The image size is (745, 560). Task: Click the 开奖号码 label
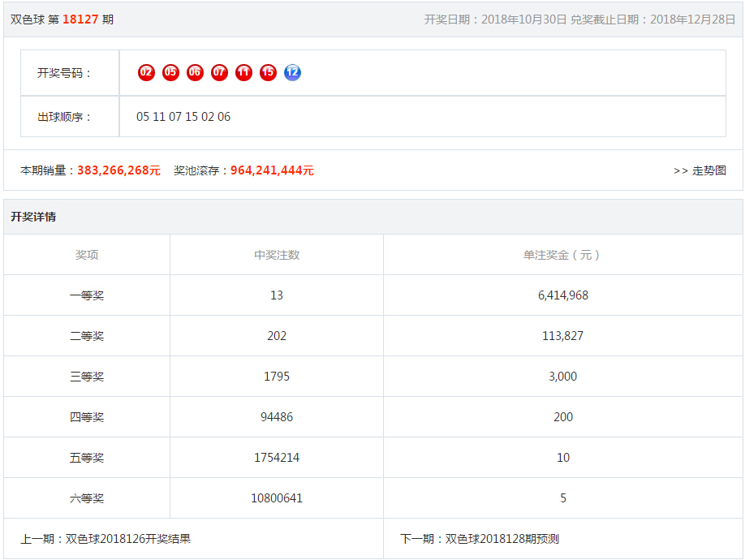point(63,73)
